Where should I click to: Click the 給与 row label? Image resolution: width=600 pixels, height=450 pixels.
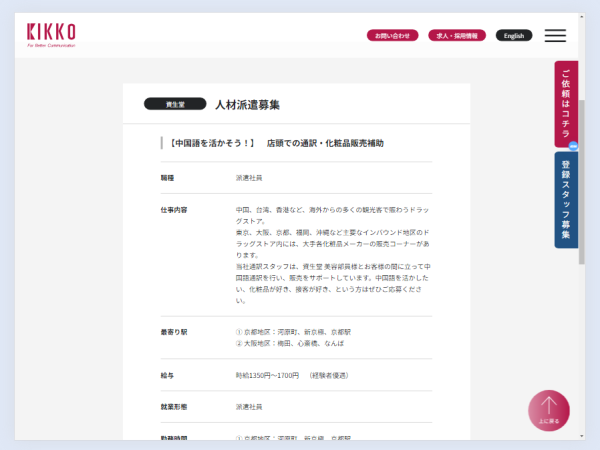point(167,375)
